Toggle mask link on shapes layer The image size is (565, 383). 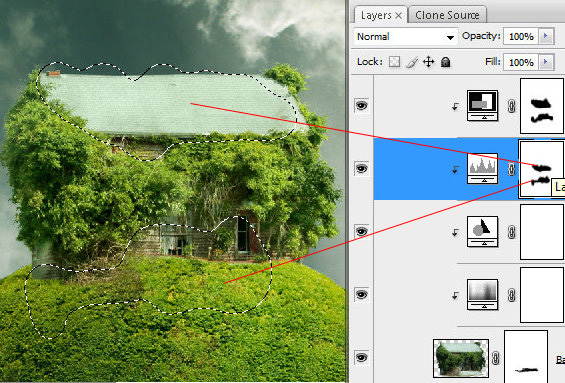511,232
